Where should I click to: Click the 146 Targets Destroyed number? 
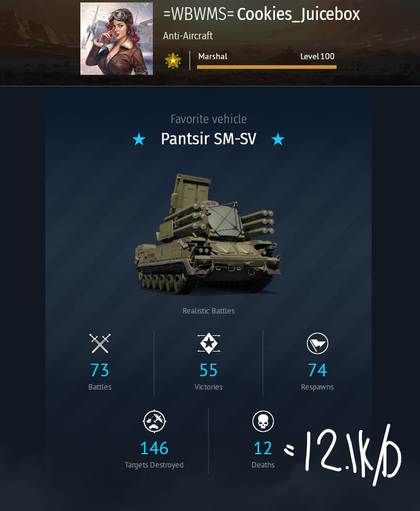(154, 448)
